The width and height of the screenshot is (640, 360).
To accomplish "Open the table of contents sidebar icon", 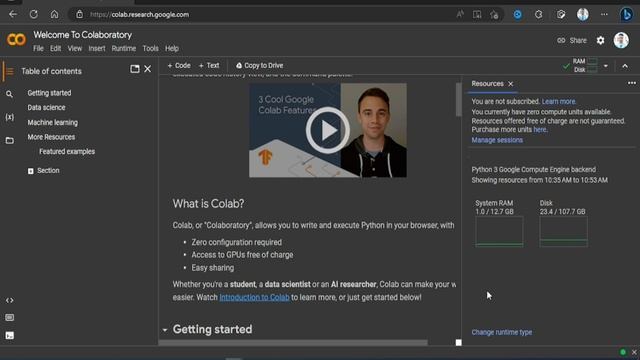I will click(9, 71).
